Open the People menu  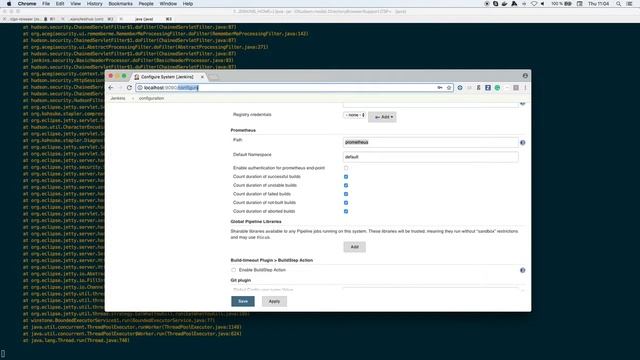click(x=146, y=4)
